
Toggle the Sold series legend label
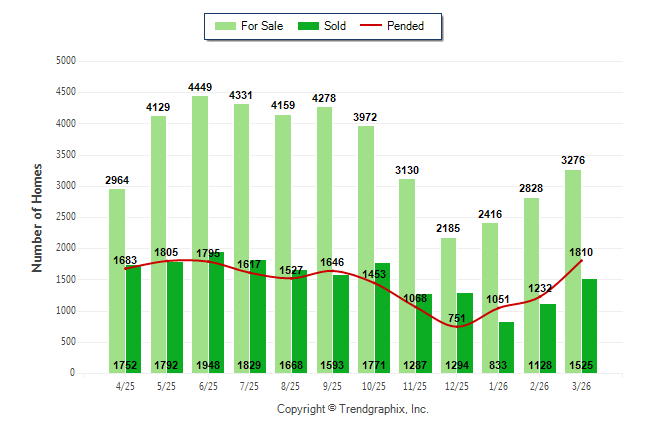(x=335, y=26)
